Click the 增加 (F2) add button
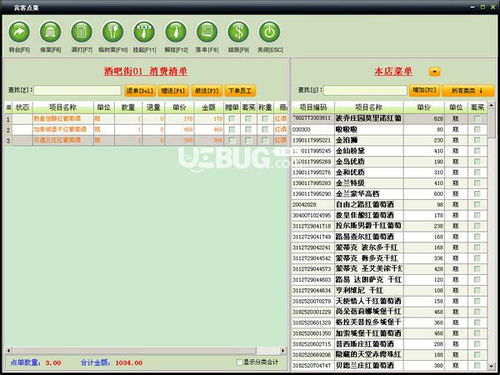 [424, 90]
